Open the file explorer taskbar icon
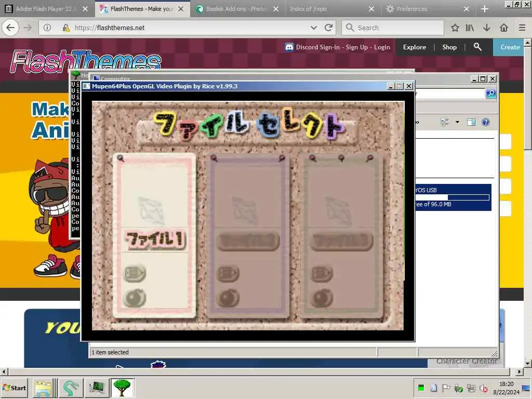 [43, 388]
